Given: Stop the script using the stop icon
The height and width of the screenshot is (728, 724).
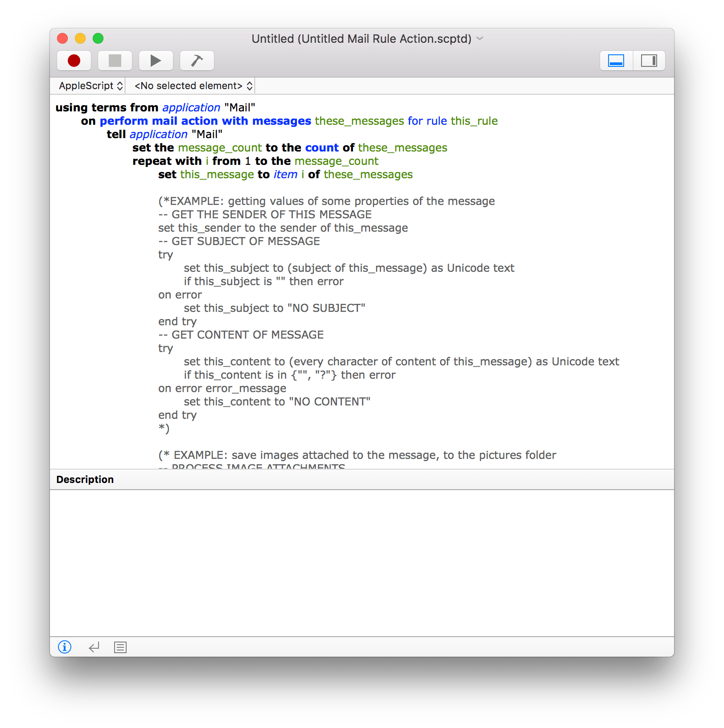Looking at the screenshot, I should point(115,61).
